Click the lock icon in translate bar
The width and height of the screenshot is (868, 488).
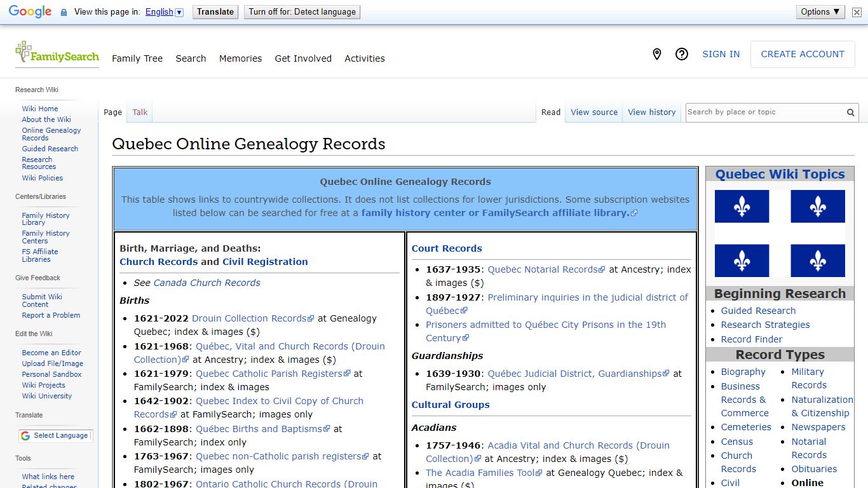pos(64,12)
